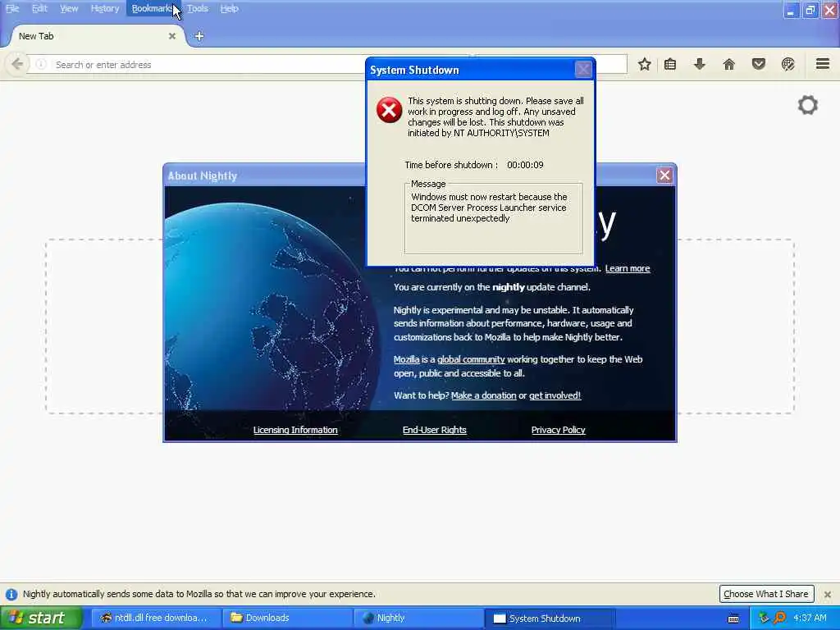Select the New Tab tab
Image resolution: width=840 pixels, height=630 pixels.
97,36
